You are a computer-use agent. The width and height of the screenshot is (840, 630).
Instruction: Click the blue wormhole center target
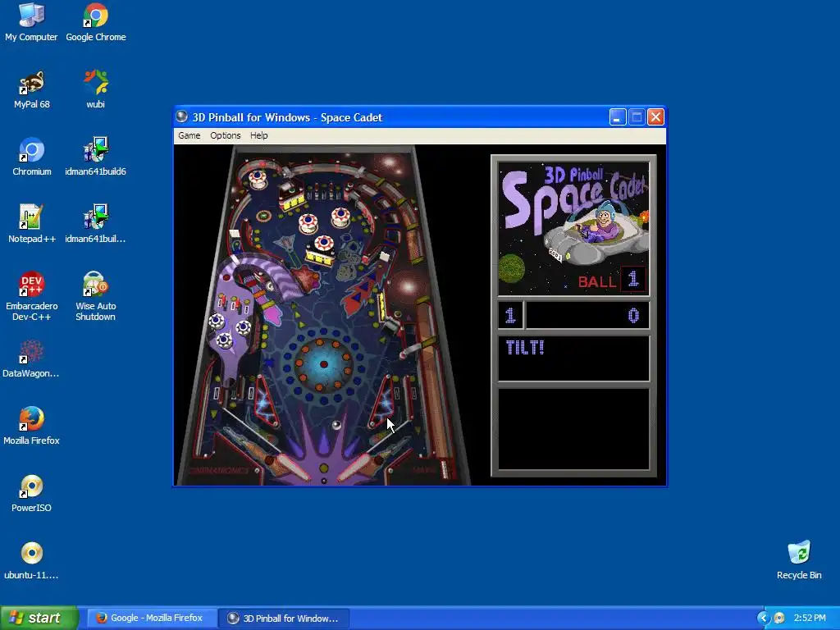click(323, 364)
